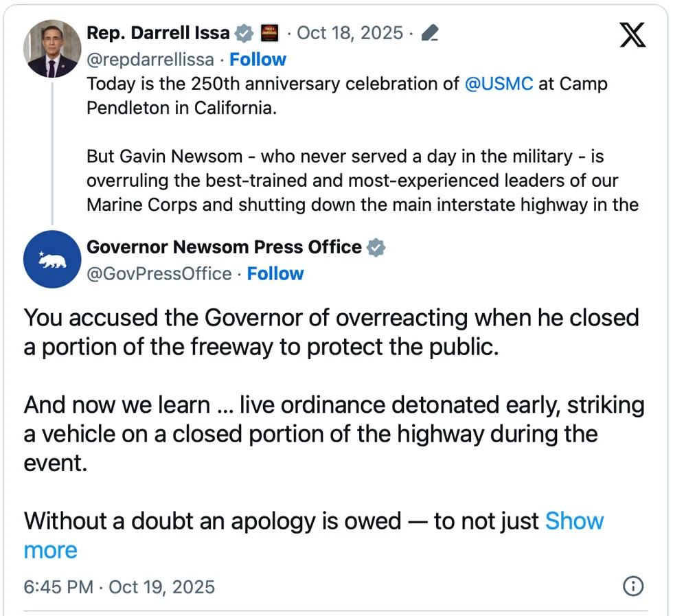Screen dimensions: 673x616
Task: Click the verified badge next to Rep. Darrell Issa
Action: (x=244, y=32)
